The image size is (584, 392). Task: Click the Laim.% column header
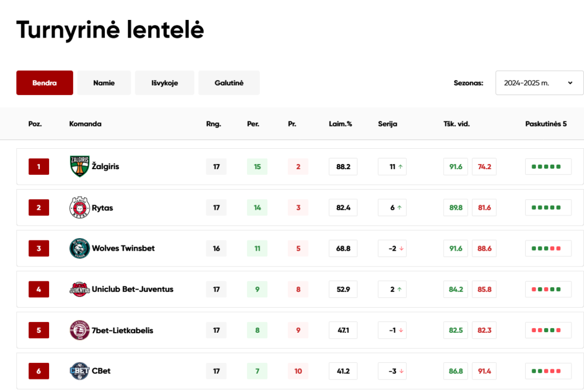(340, 124)
